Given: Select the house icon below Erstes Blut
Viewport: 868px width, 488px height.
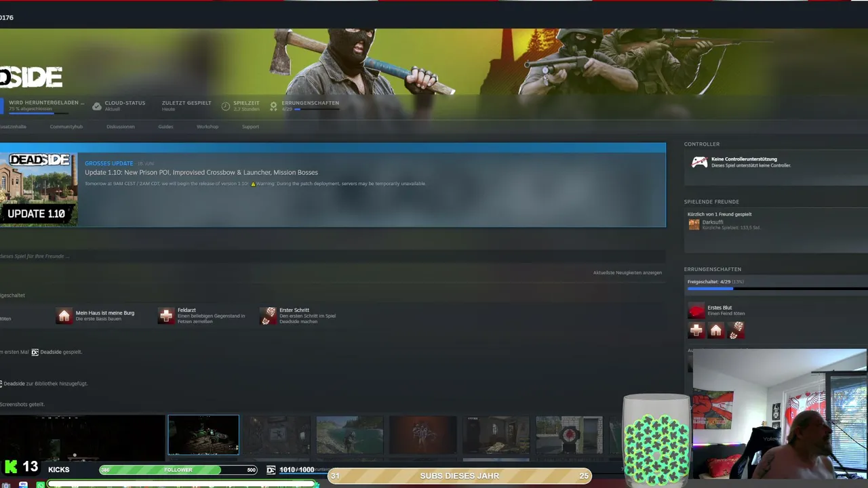Looking at the screenshot, I should 716,330.
